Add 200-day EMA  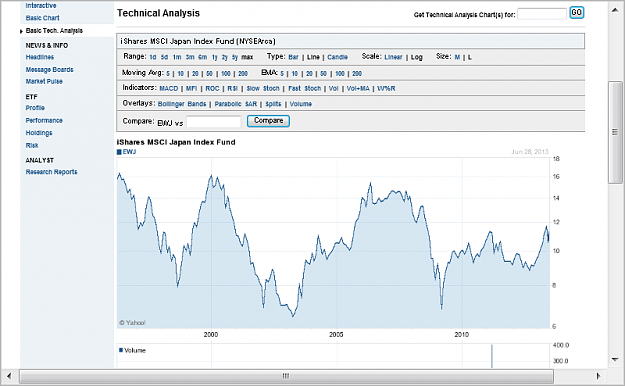[357, 74]
